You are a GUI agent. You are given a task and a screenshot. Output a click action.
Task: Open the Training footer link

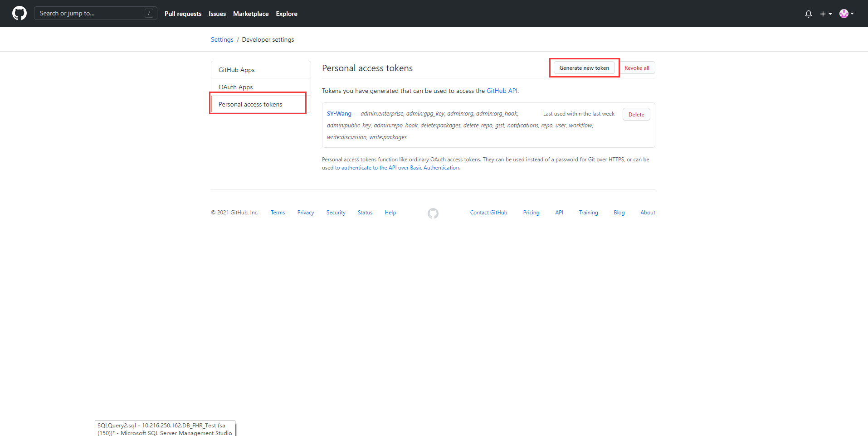click(x=588, y=213)
